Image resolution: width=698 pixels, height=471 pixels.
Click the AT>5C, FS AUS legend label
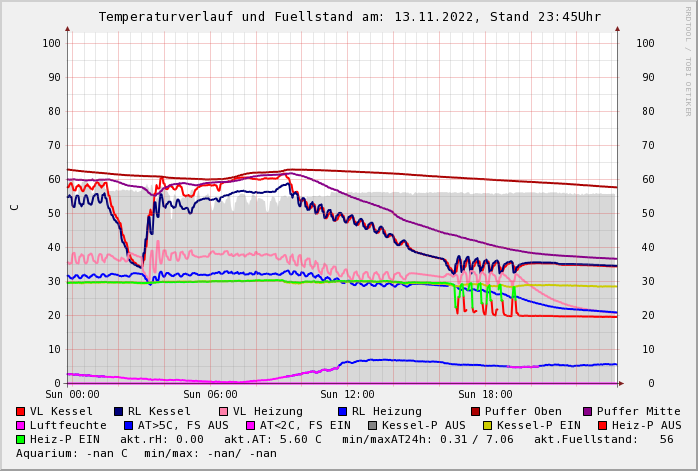[x=182, y=426]
